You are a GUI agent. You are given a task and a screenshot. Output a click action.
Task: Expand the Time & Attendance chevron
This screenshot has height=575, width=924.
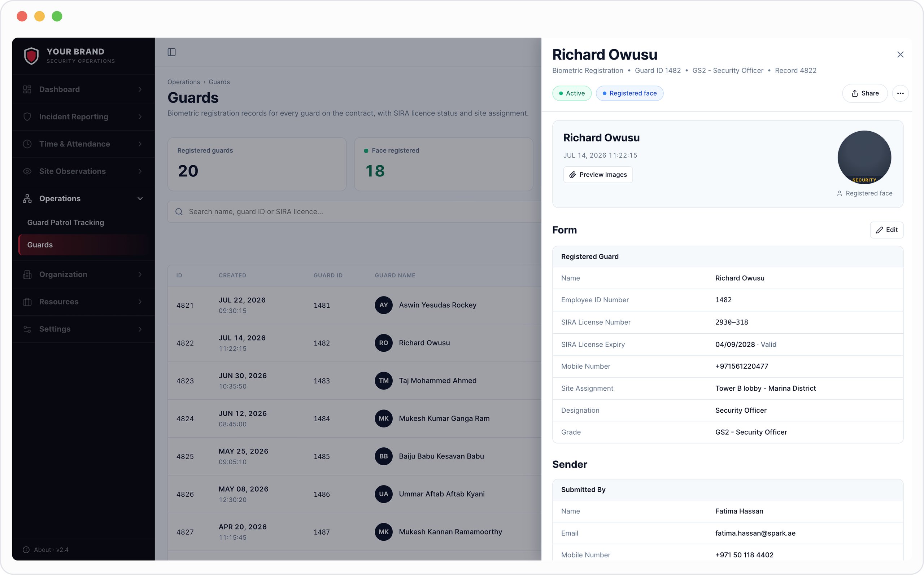tap(140, 144)
